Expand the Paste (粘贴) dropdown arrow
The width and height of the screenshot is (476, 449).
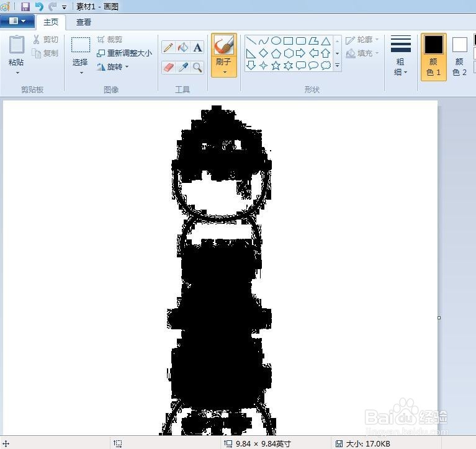[x=17, y=73]
